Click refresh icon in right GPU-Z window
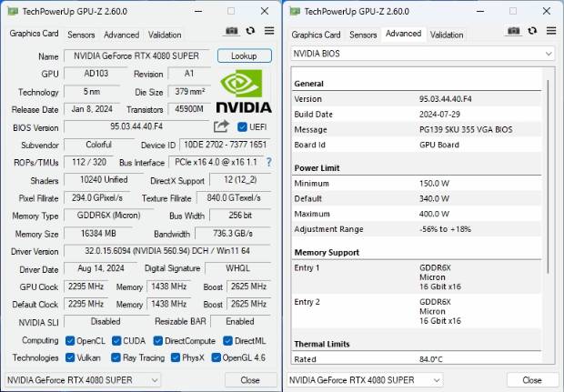 (532, 31)
